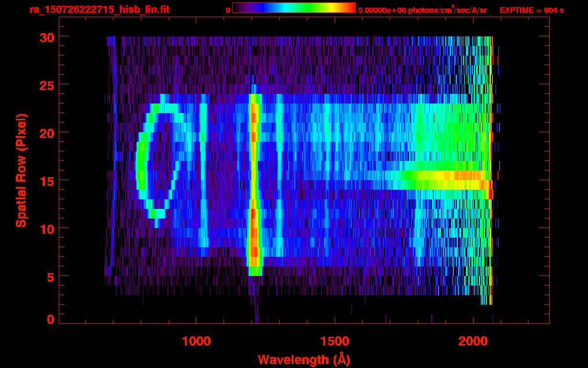Click the filename title ra_150726222715_hisb_lin.fit

(99, 10)
